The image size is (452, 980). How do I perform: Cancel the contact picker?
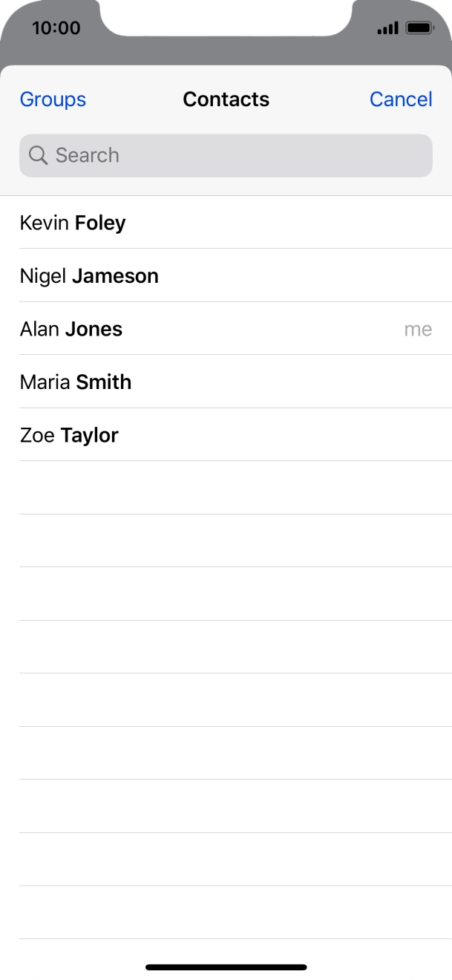point(401,99)
